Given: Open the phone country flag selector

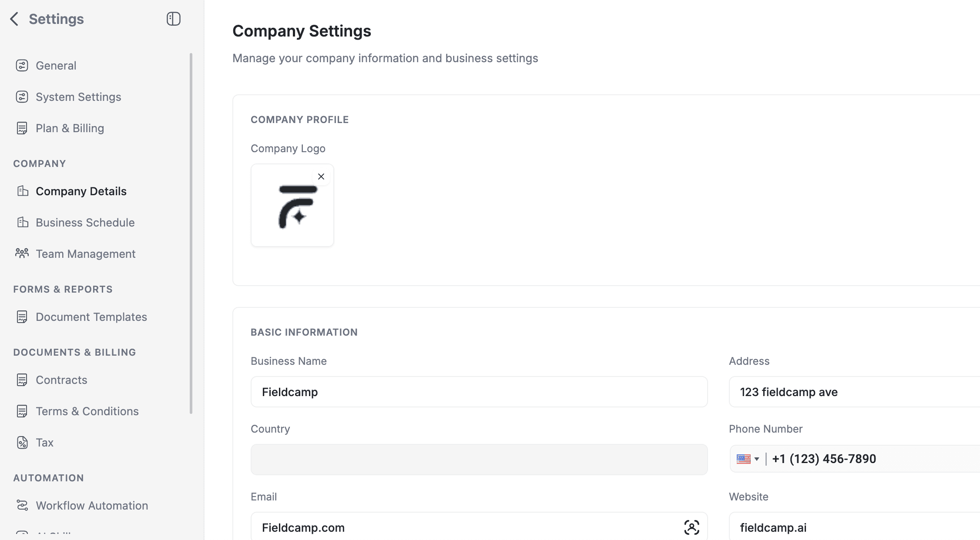Looking at the screenshot, I should pos(744,459).
